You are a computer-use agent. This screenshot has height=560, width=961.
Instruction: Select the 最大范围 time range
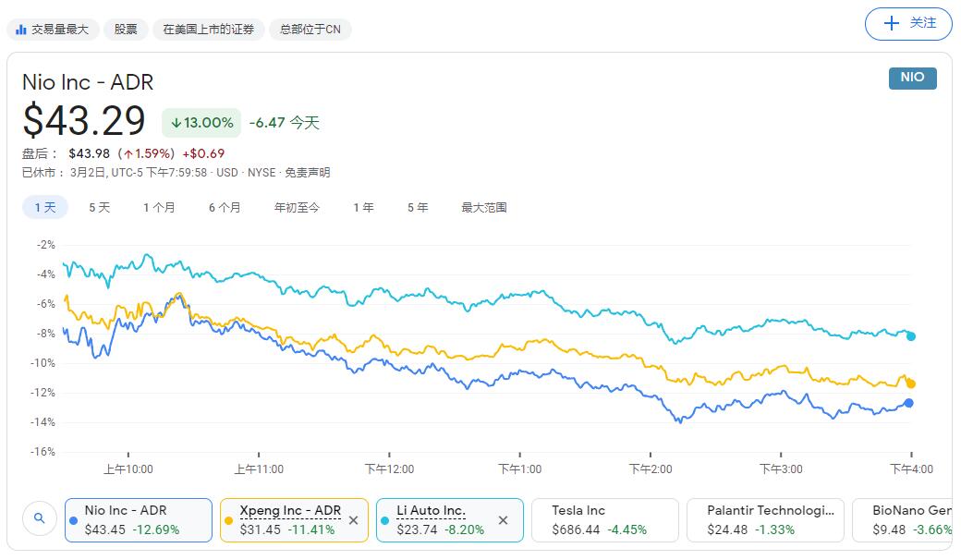[484, 208]
